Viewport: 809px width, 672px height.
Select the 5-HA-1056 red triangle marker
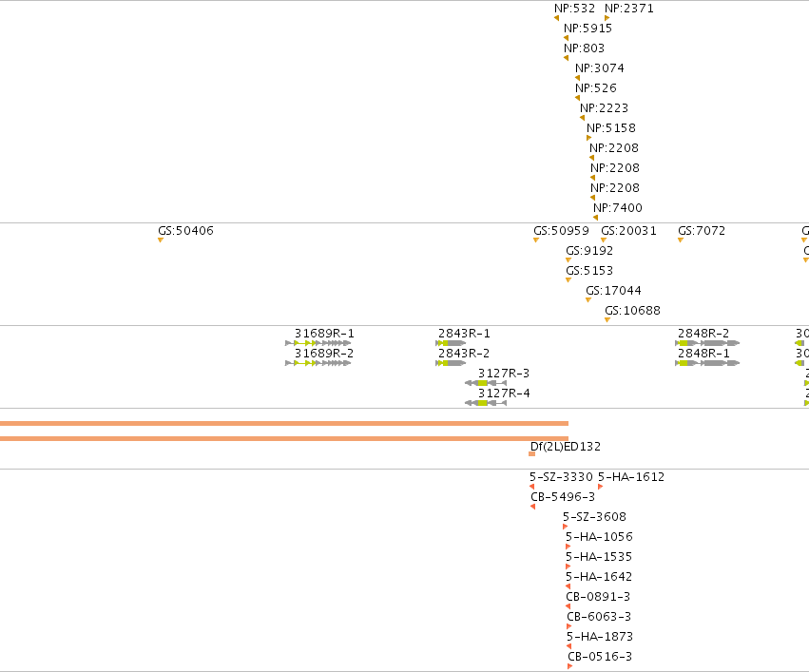568,547
